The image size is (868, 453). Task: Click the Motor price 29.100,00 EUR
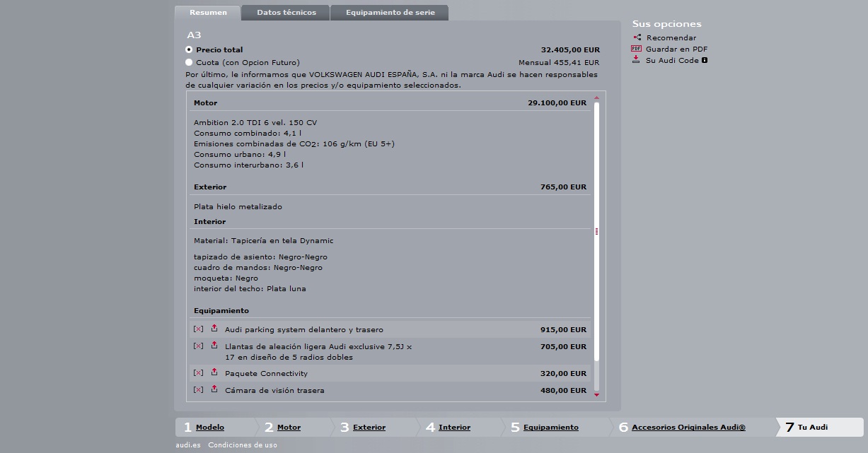[x=557, y=102]
